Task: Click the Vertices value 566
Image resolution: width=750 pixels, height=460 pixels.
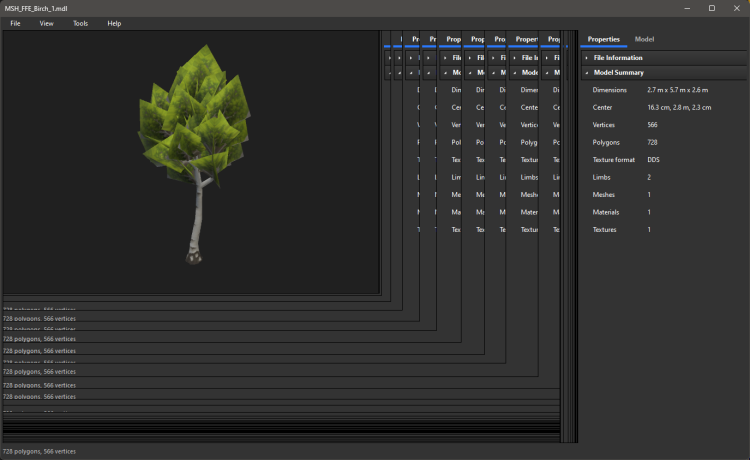Action: click(x=652, y=125)
